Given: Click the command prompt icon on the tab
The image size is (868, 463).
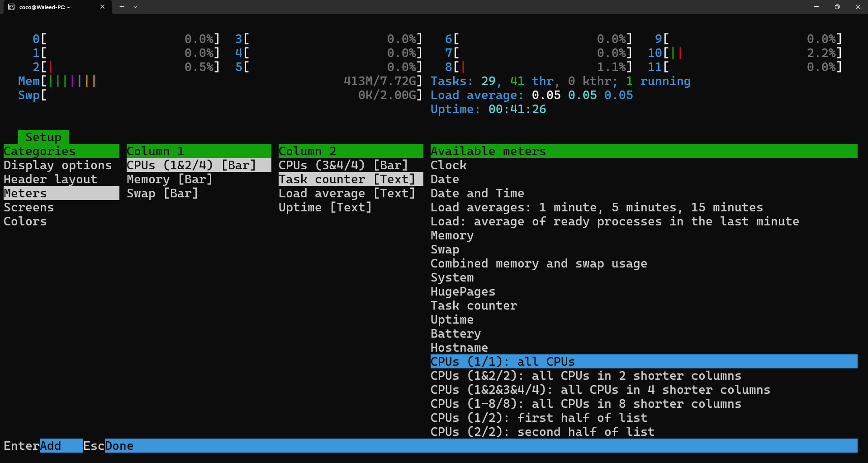Looking at the screenshot, I should (x=11, y=7).
